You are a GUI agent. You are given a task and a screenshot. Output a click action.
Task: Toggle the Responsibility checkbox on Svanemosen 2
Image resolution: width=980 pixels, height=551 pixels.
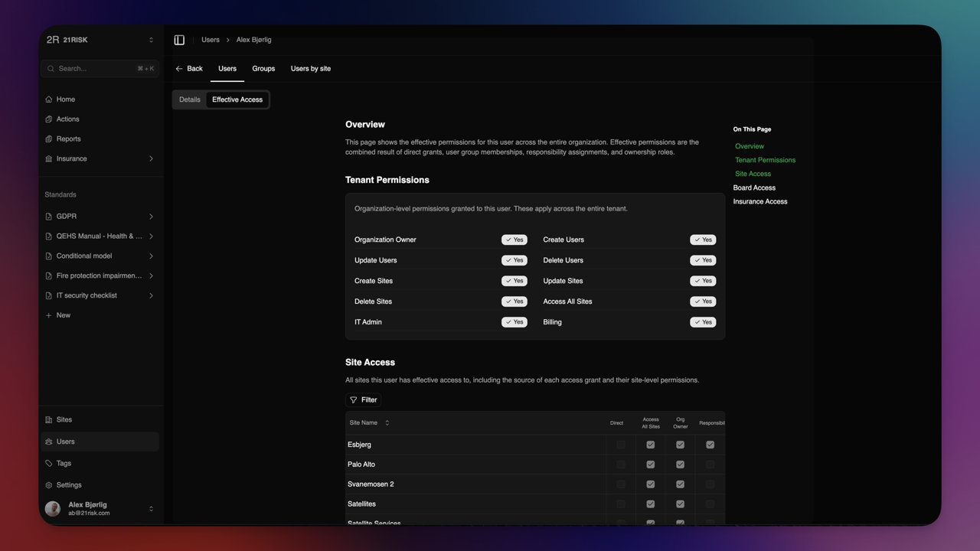click(710, 484)
